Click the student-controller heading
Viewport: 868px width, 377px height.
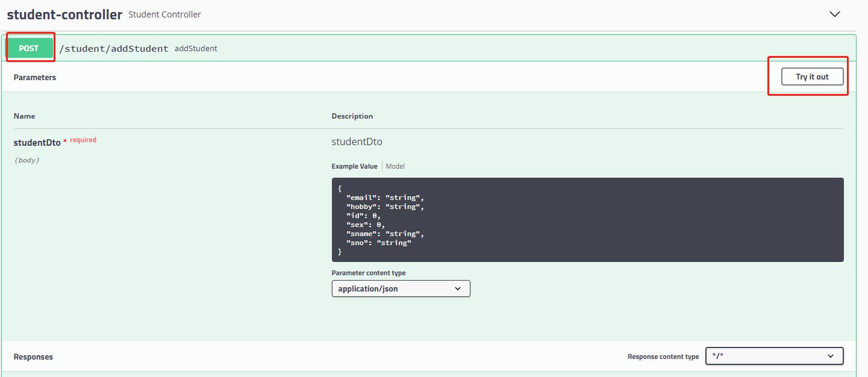64,14
